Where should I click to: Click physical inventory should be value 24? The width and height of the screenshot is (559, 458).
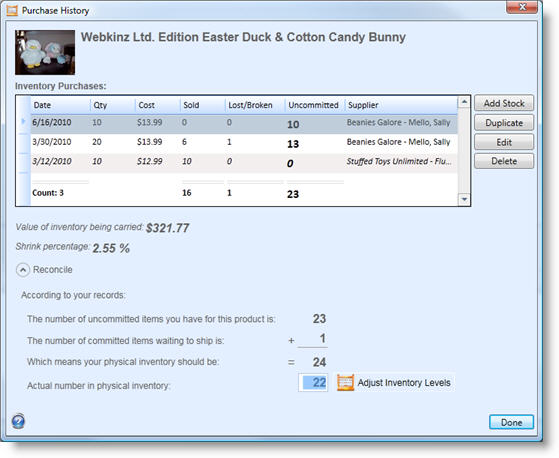(319, 362)
